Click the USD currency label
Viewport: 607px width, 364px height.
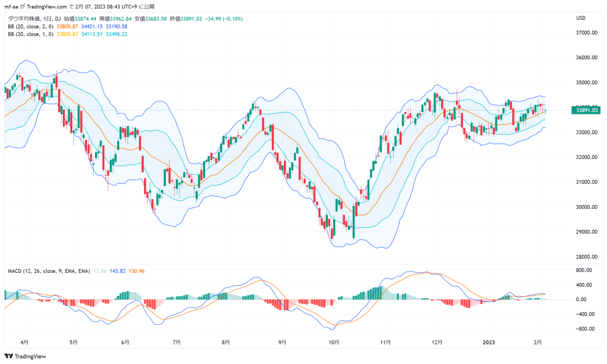coord(581,18)
